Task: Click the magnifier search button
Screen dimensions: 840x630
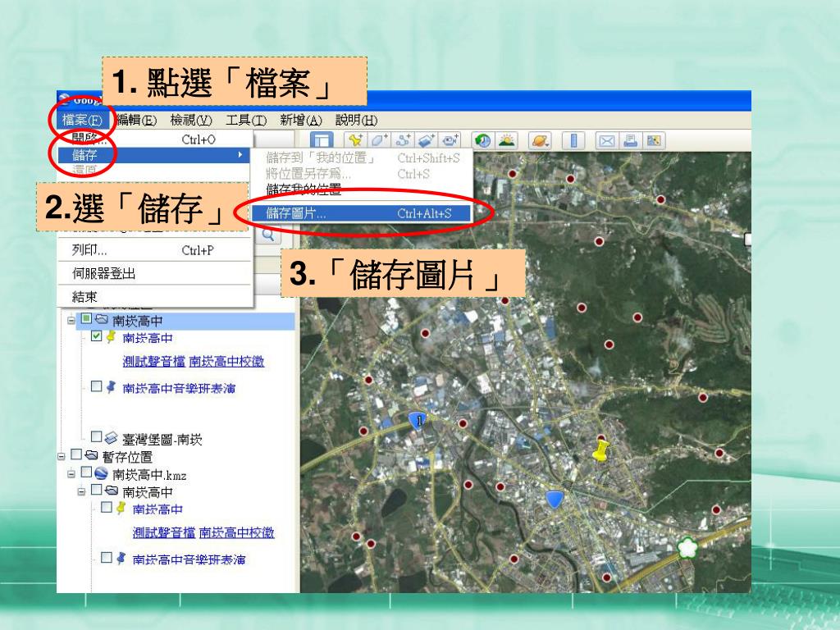Action: pyautogui.click(x=268, y=235)
